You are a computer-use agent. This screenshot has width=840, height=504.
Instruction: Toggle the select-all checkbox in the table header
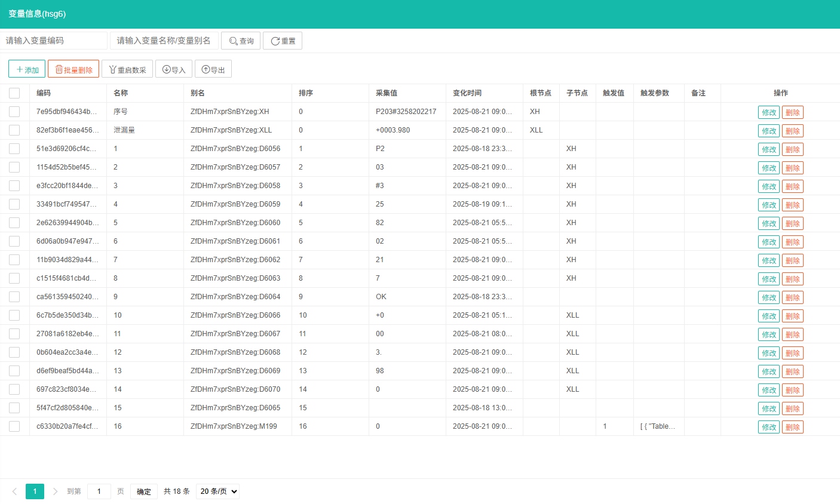pyautogui.click(x=14, y=93)
